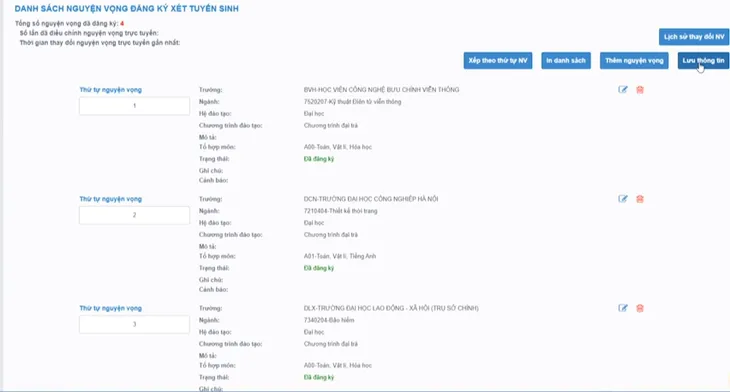Edit the DLX Lao Động - Xã Hội wish
Image resolution: width=730 pixels, height=392 pixels.
[x=622, y=308]
